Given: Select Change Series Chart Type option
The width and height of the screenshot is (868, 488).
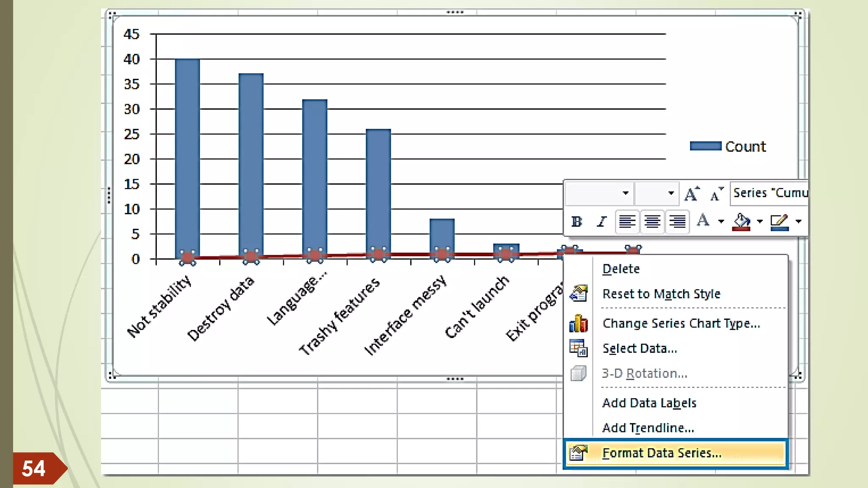Looking at the screenshot, I should click(681, 323).
